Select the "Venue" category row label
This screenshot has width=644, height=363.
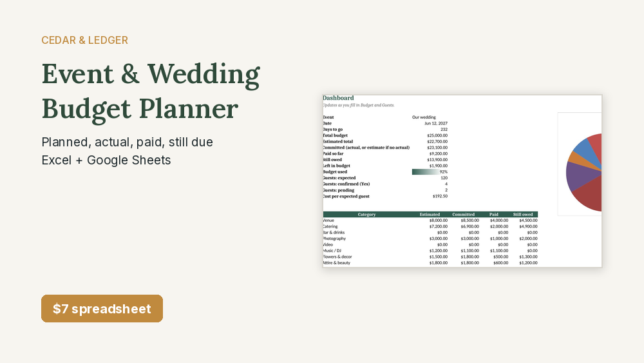click(328, 221)
